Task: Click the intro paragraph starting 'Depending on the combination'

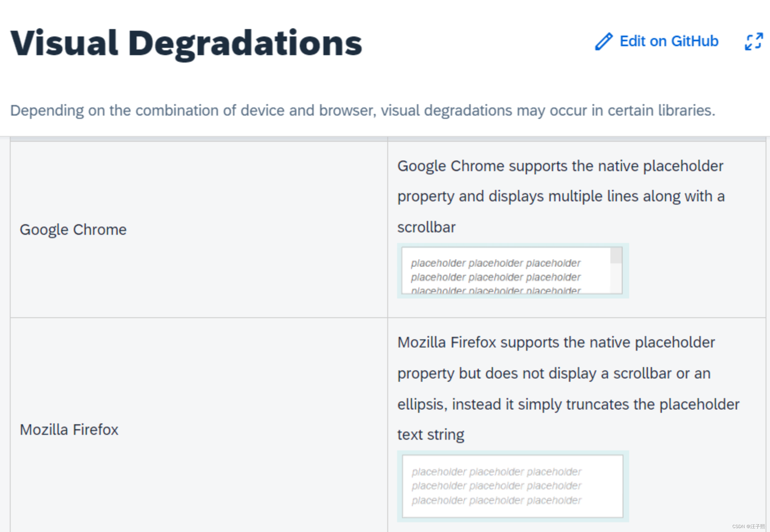Action: coord(363,110)
